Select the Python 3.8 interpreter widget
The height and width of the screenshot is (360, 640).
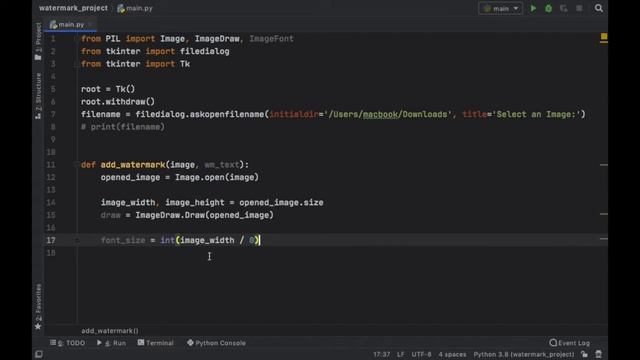point(524,354)
